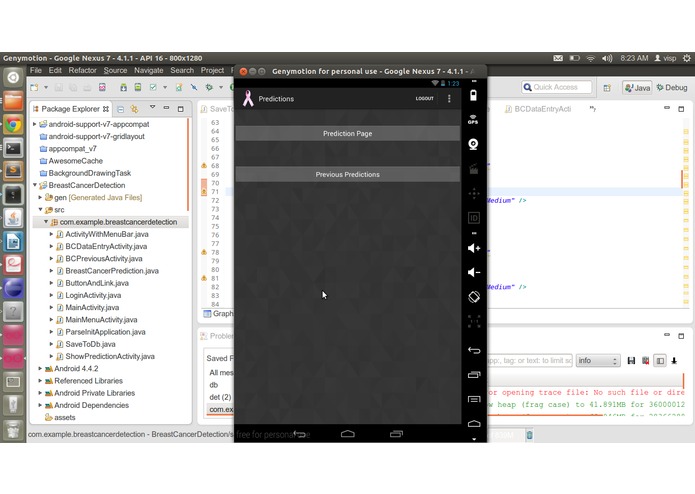The height and width of the screenshot is (494, 695).
Task: Open Genymotion GPS widget
Action: tap(473, 120)
